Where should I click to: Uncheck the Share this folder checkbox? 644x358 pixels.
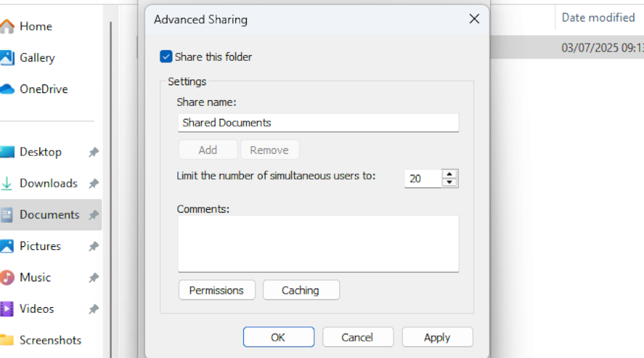[x=166, y=57]
